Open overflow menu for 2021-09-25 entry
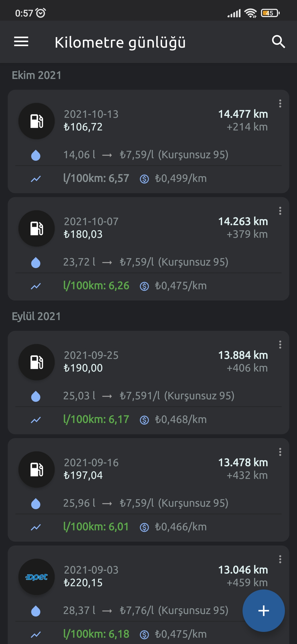Viewport: 297px width, 644px height. [x=280, y=345]
